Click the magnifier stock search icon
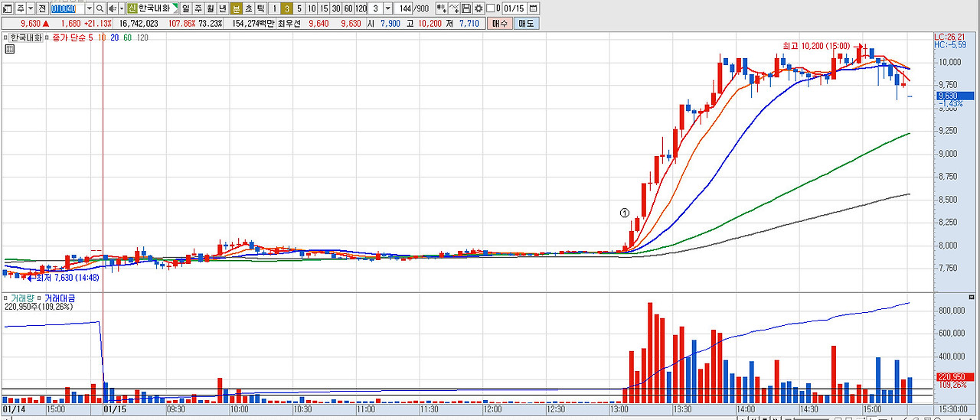The height and width of the screenshot is (420, 980). (100, 8)
